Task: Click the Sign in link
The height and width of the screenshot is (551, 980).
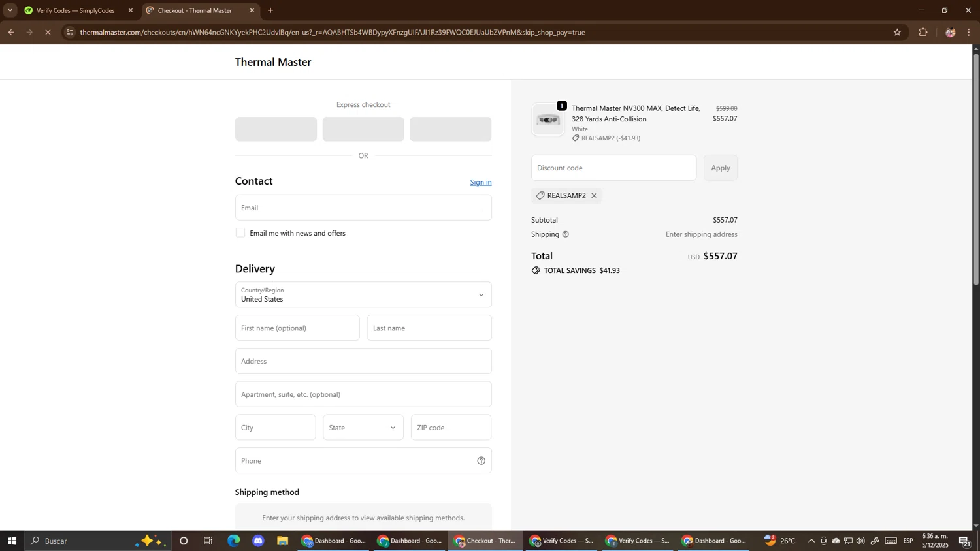Action: click(481, 182)
